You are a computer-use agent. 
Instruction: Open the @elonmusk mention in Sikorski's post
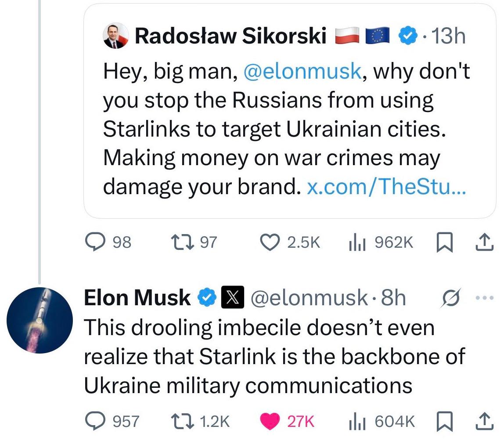pos(301,72)
